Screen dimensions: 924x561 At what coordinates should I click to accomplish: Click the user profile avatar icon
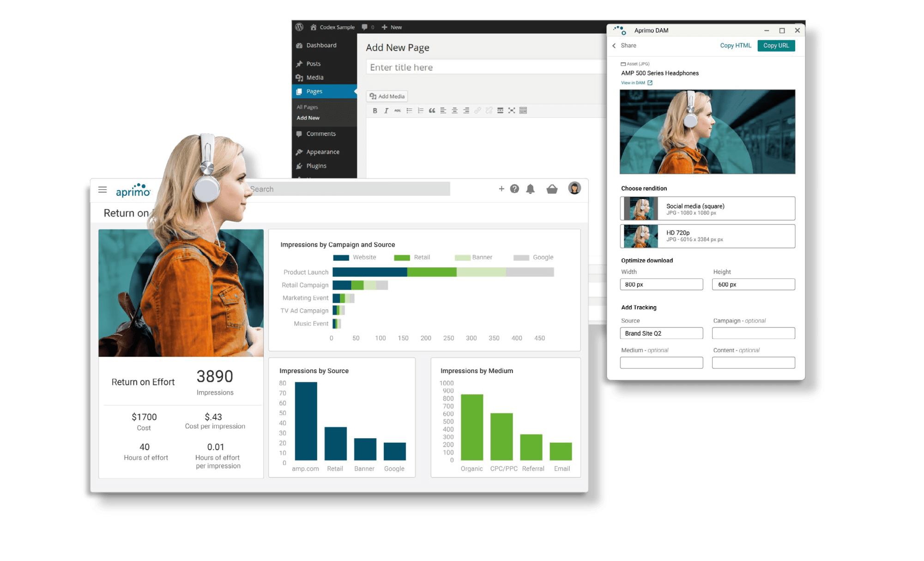(574, 191)
